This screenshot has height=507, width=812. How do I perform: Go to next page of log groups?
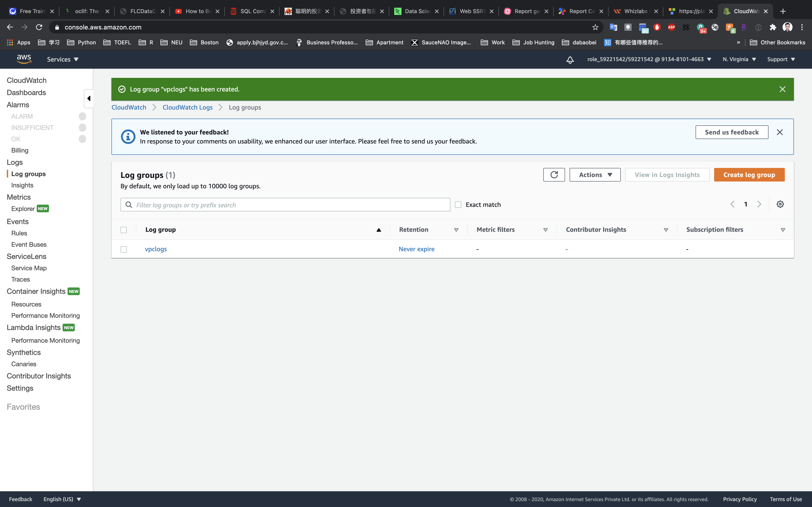pos(759,204)
